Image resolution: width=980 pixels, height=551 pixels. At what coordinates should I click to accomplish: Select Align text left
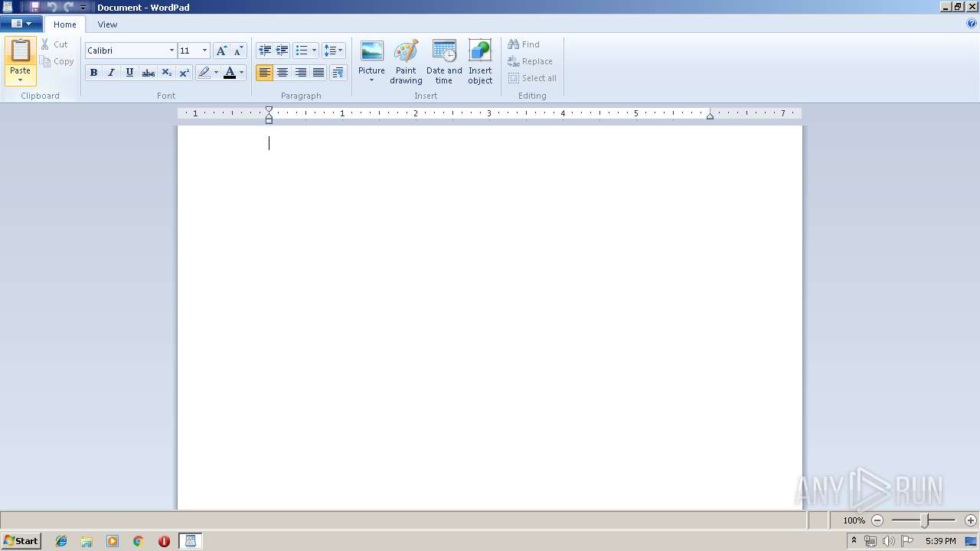pyautogui.click(x=265, y=73)
